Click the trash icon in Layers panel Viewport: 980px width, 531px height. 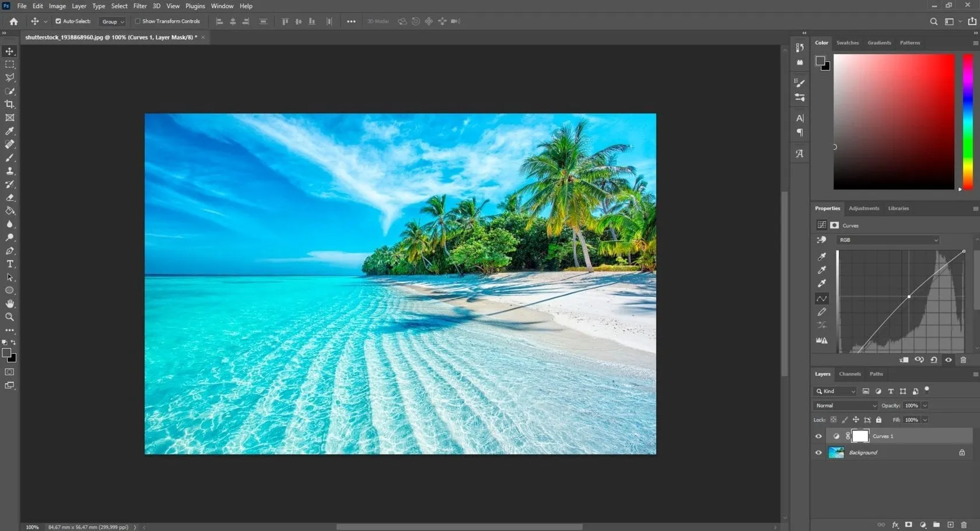pyautogui.click(x=964, y=525)
